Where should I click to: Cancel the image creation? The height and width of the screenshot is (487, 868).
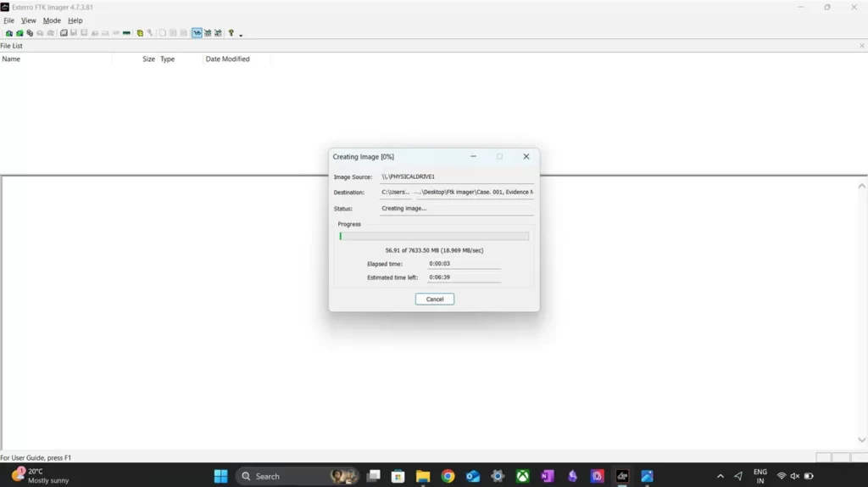coord(434,299)
